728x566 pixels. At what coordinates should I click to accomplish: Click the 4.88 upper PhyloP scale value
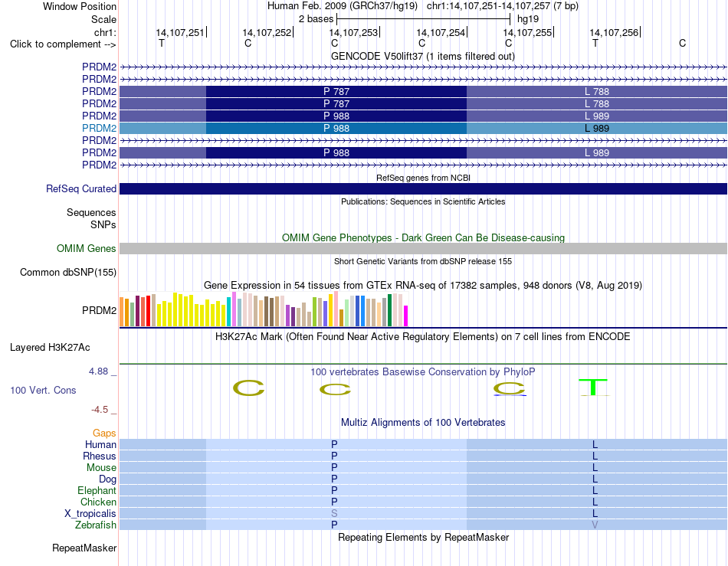coord(98,371)
